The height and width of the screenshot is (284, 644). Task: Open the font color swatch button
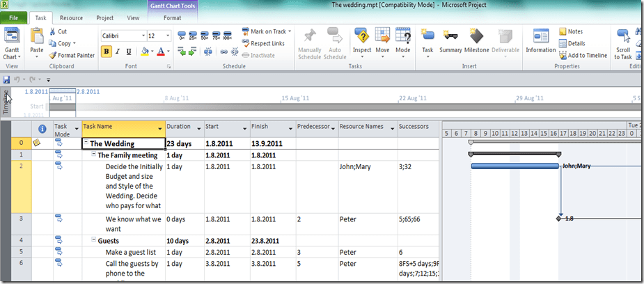pos(161,52)
